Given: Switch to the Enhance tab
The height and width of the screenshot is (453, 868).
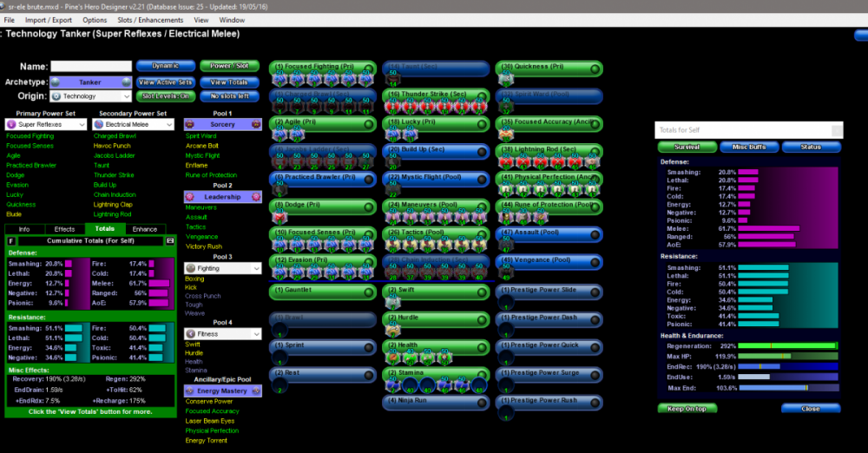Looking at the screenshot, I should (144, 229).
